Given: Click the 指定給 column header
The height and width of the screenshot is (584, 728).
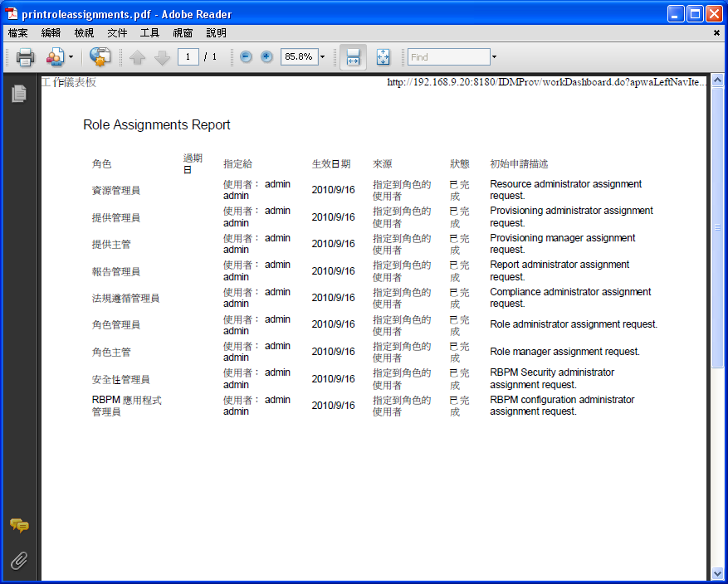Looking at the screenshot, I should (237, 163).
